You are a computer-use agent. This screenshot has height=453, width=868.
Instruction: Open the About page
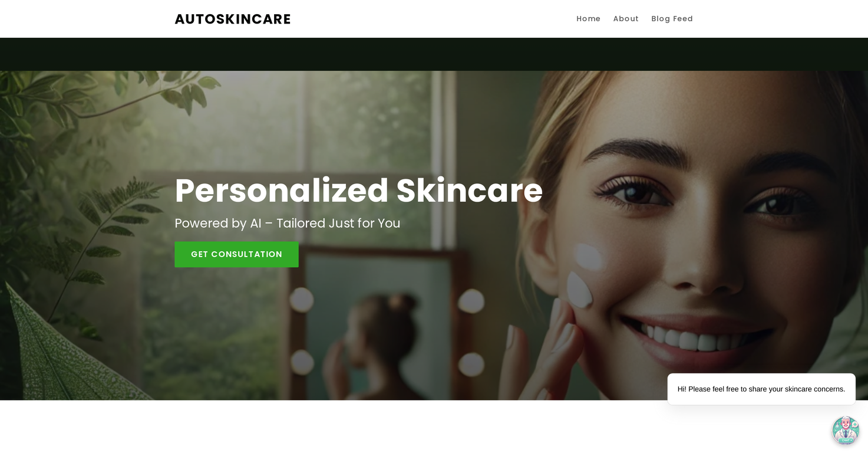626,19
